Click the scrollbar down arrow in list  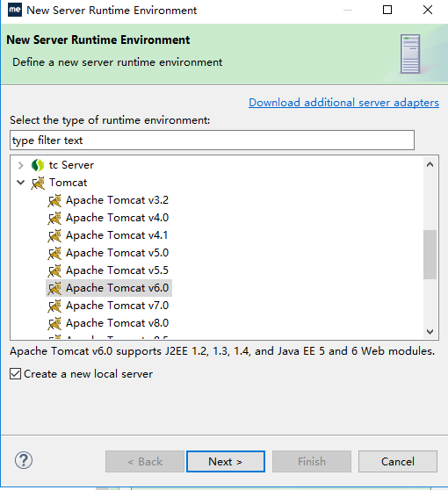[x=430, y=332]
